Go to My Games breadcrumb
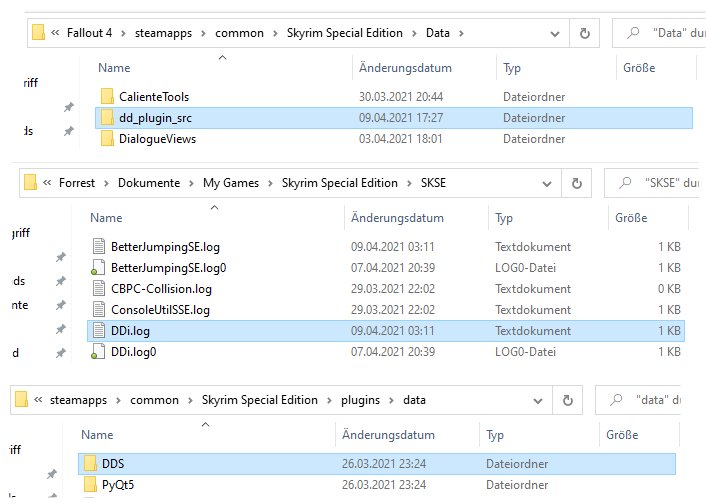The image size is (706, 504). pos(231,183)
